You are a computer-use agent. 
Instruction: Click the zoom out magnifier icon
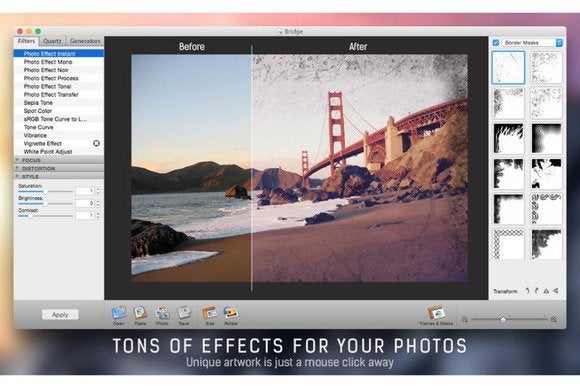point(465,319)
